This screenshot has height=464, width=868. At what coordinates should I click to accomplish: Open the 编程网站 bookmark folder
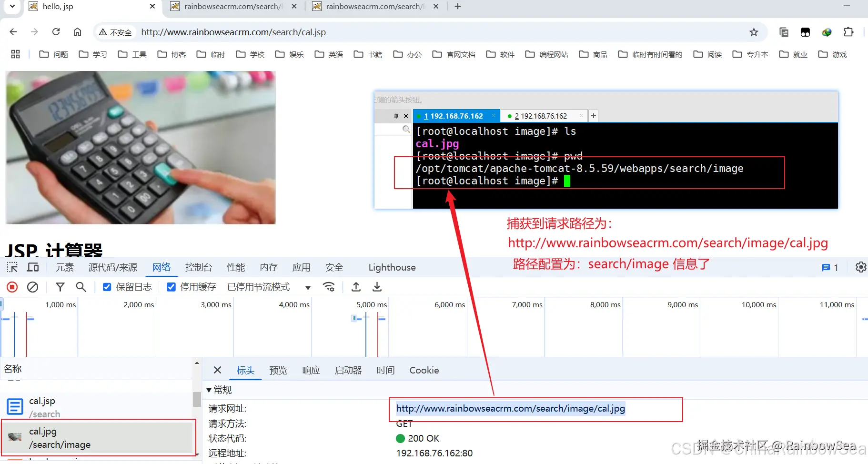[546, 54]
